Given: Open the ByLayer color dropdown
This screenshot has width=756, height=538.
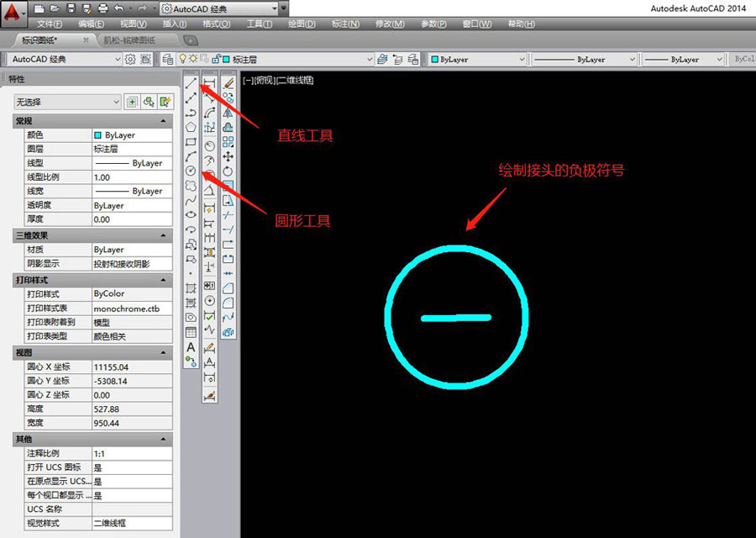Looking at the screenshot, I should point(477,60).
